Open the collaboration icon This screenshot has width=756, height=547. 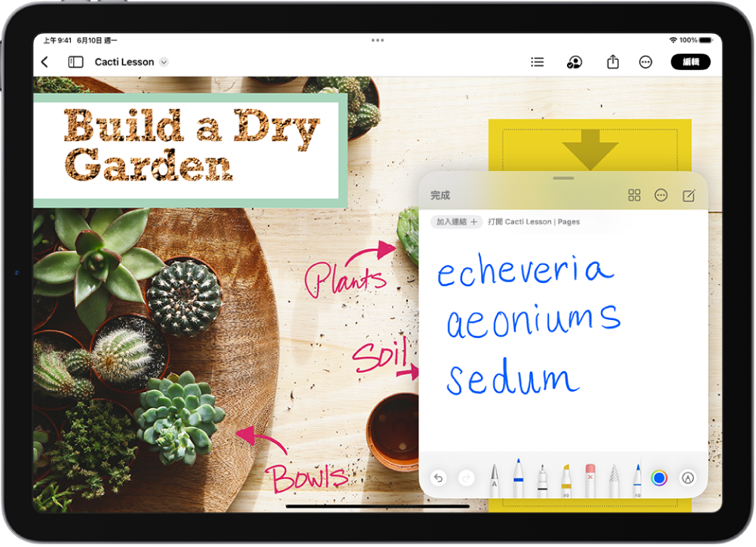[x=574, y=61]
